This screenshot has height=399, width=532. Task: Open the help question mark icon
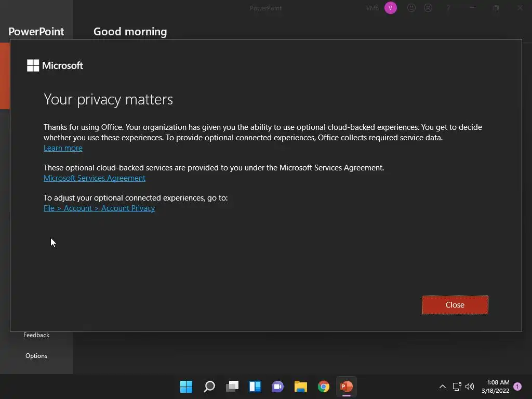point(448,8)
